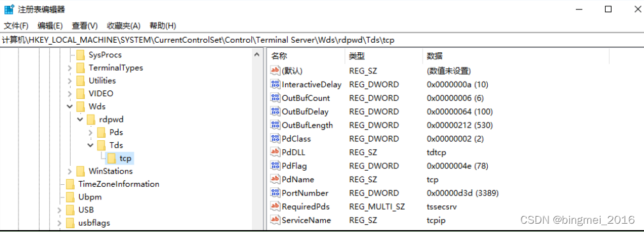Select the Ubpm folder icon
The width and height of the screenshot is (644, 232).
click(71, 197)
